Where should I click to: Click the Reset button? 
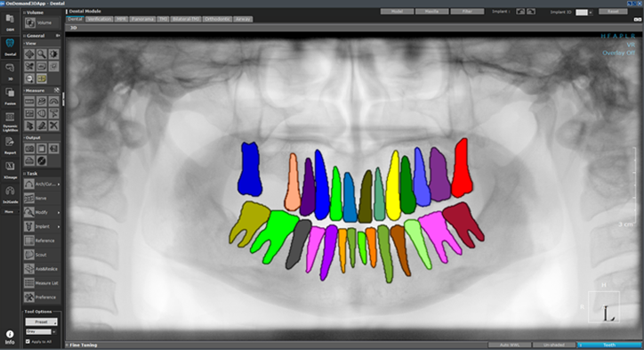pos(613,12)
